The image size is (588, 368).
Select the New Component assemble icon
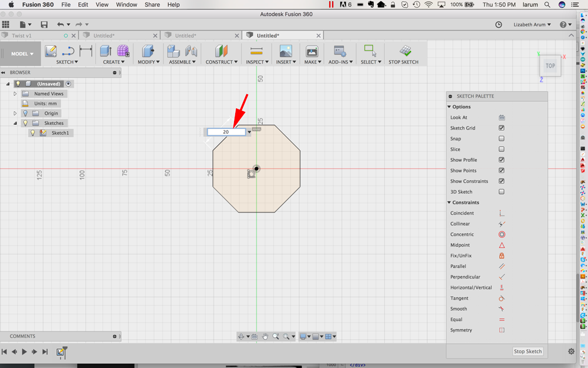[173, 51]
